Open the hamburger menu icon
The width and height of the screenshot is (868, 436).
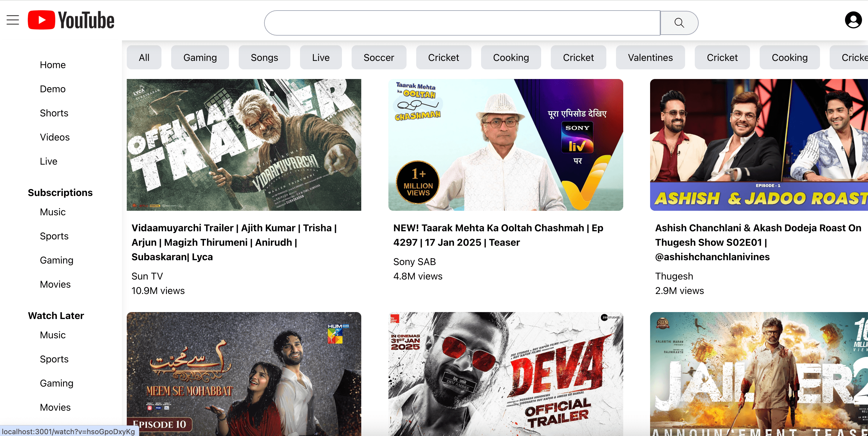13,20
